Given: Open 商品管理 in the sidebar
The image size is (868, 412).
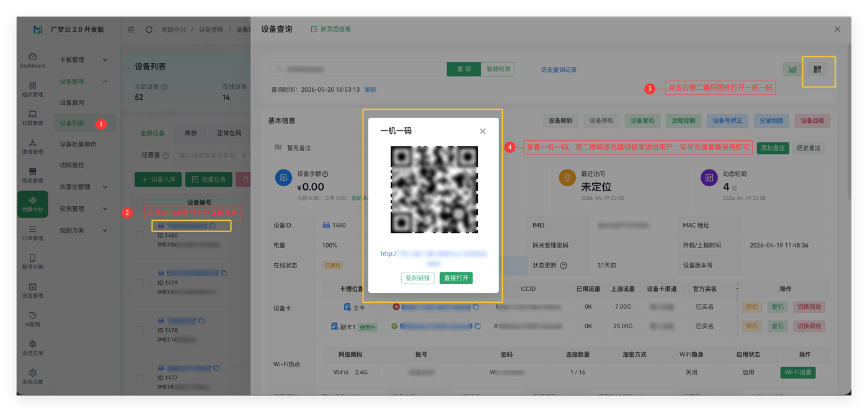Looking at the screenshot, I should tap(32, 176).
